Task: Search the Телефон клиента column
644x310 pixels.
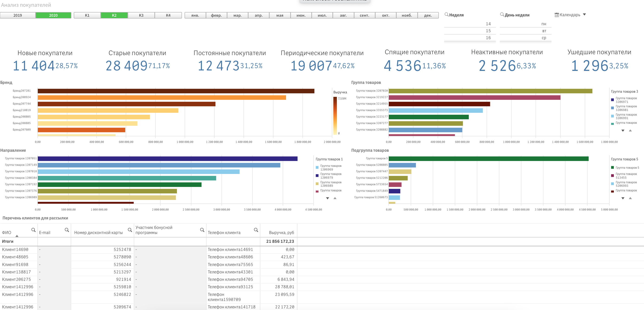Action: pyautogui.click(x=256, y=230)
